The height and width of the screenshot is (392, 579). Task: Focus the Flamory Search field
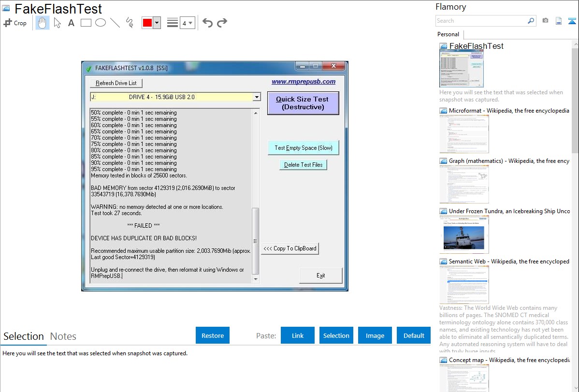[481, 21]
